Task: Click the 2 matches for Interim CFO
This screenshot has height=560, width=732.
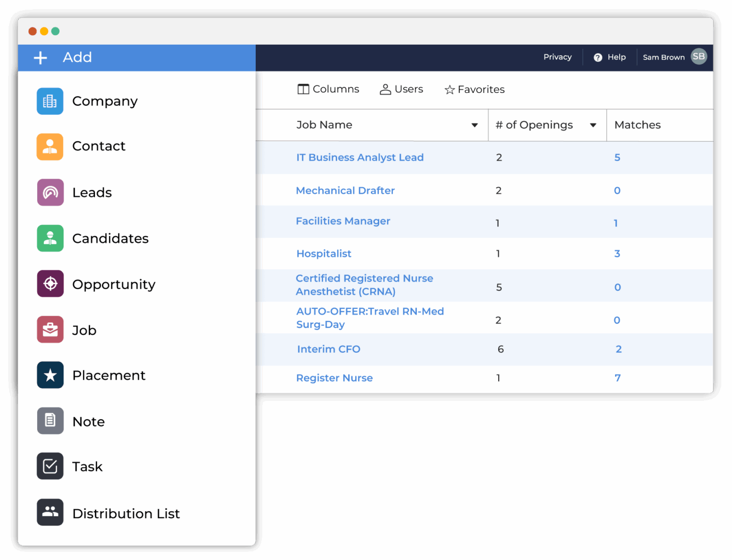Action: coord(619,349)
